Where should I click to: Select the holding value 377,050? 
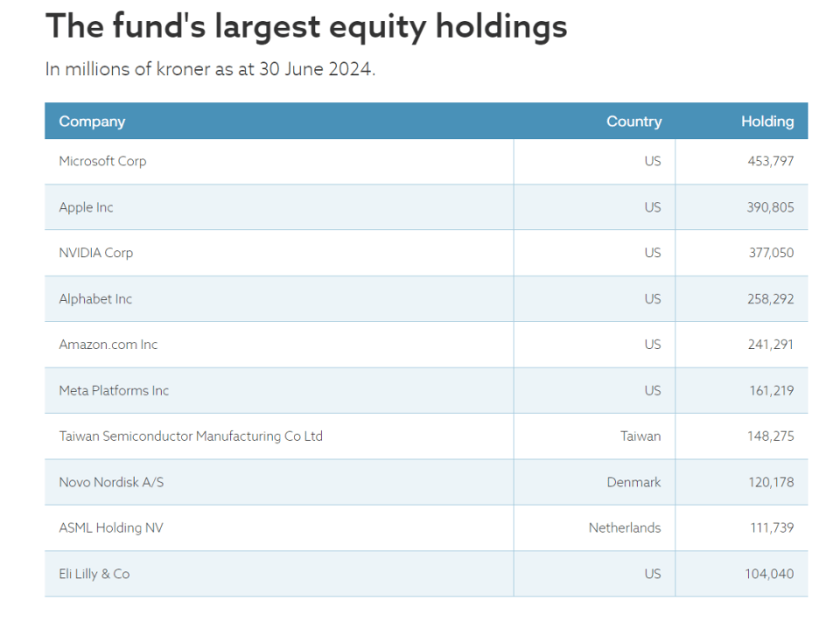[x=770, y=253]
